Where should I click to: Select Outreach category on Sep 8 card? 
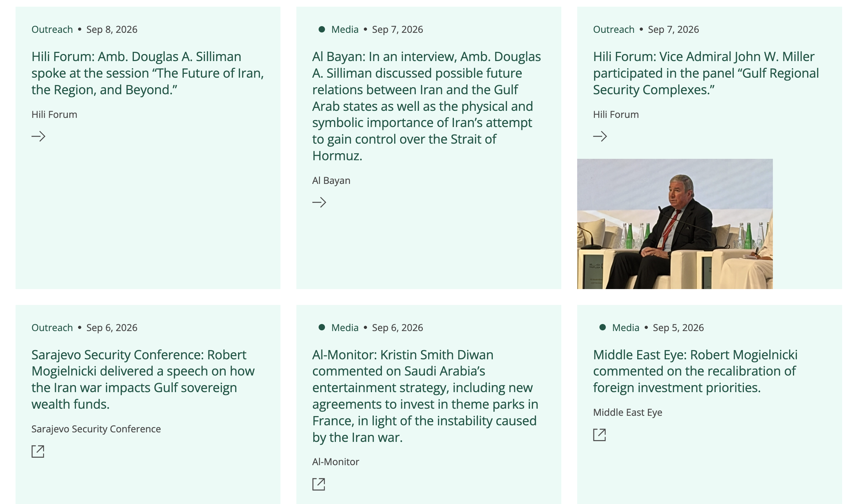52,29
